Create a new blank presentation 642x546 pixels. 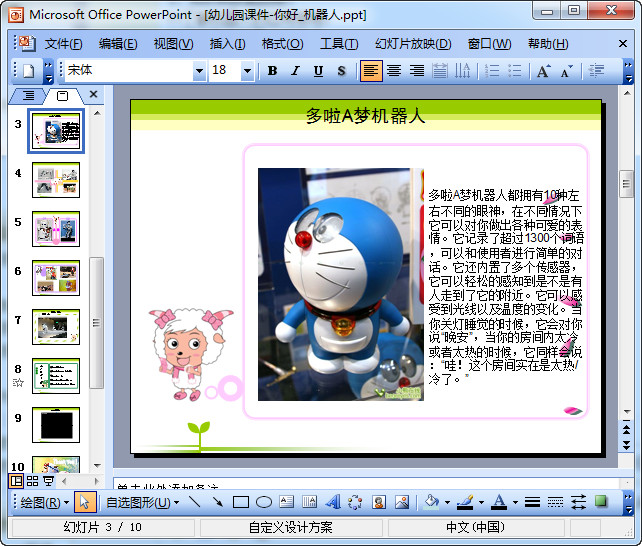coord(29,71)
